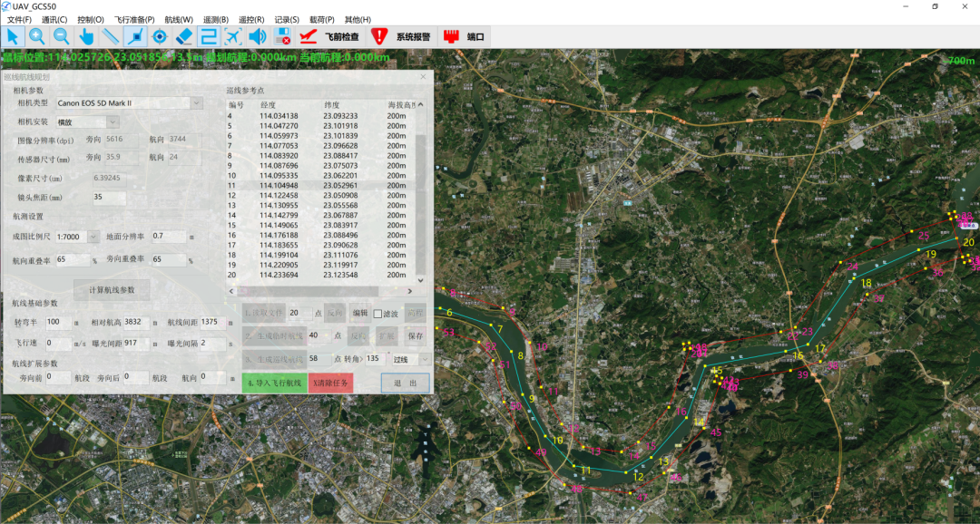Click the red X清除任务 button
Viewport: 980px width, 524px height.
click(x=330, y=383)
